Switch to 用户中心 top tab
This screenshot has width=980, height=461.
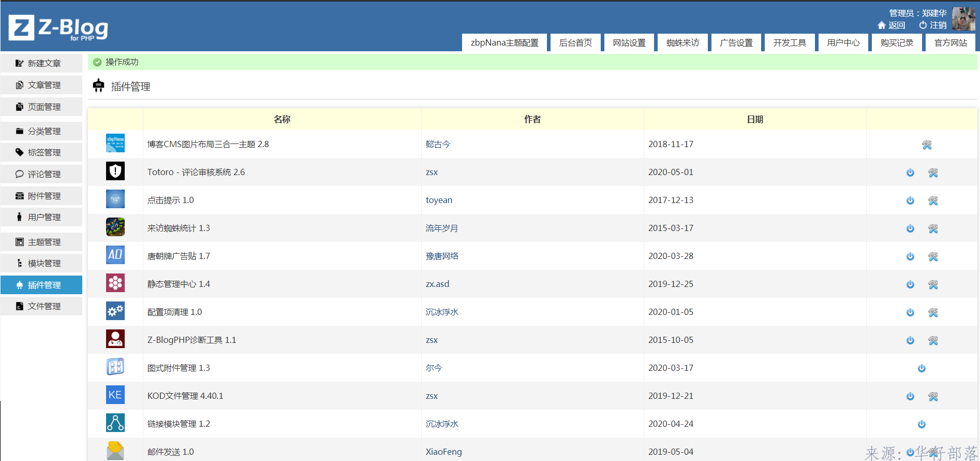click(843, 42)
